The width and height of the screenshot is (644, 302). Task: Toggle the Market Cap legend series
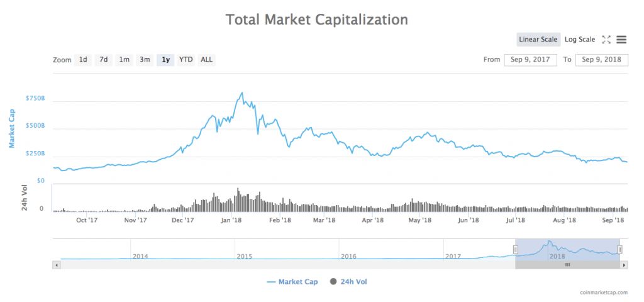coord(292,282)
